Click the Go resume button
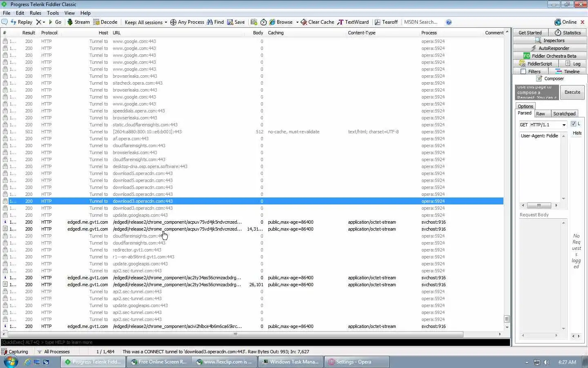 [x=55, y=22]
